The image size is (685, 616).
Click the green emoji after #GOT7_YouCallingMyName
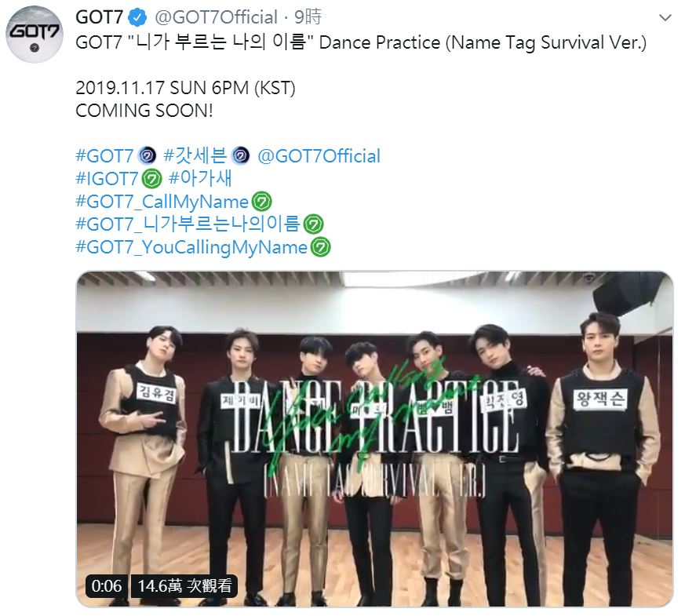tap(321, 247)
